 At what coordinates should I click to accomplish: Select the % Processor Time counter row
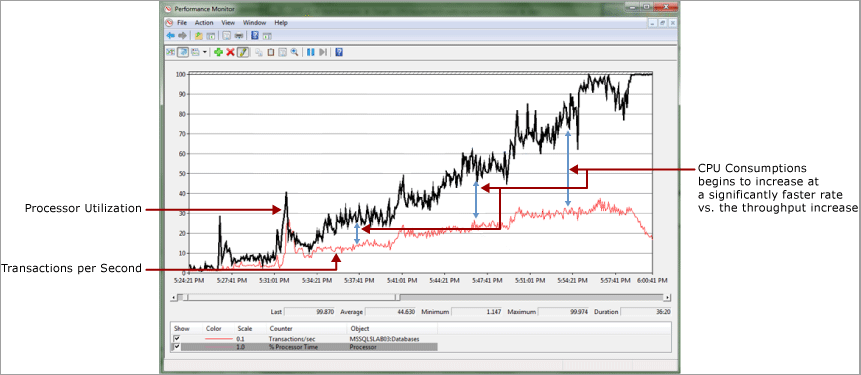(x=305, y=347)
